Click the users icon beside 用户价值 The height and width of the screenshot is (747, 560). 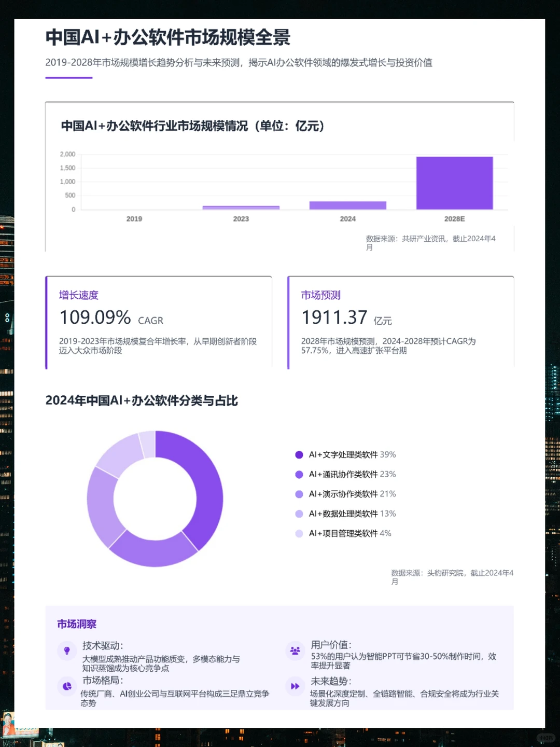tap(295, 649)
